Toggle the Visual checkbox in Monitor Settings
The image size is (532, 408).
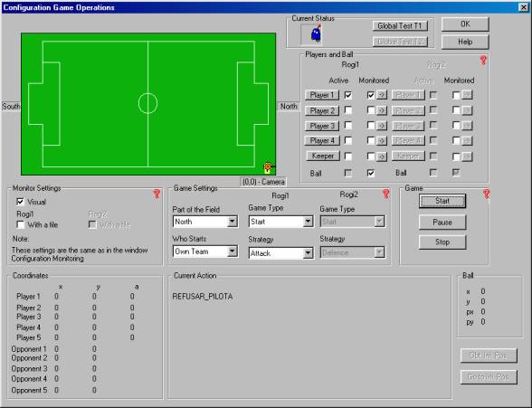pyautogui.click(x=20, y=202)
